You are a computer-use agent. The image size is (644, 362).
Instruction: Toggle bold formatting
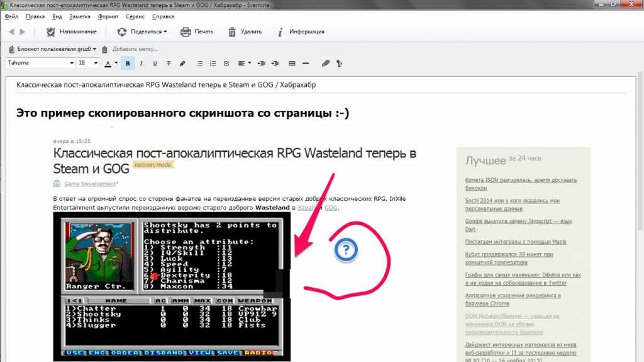(x=128, y=63)
